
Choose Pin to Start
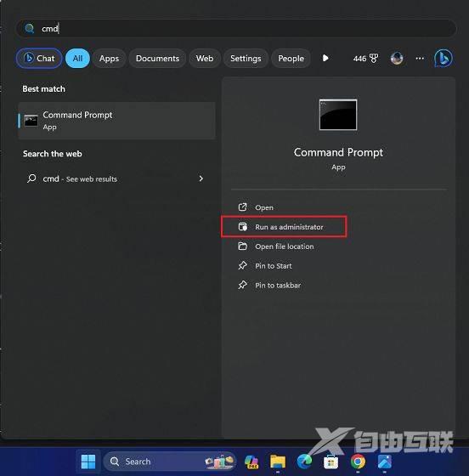click(274, 265)
